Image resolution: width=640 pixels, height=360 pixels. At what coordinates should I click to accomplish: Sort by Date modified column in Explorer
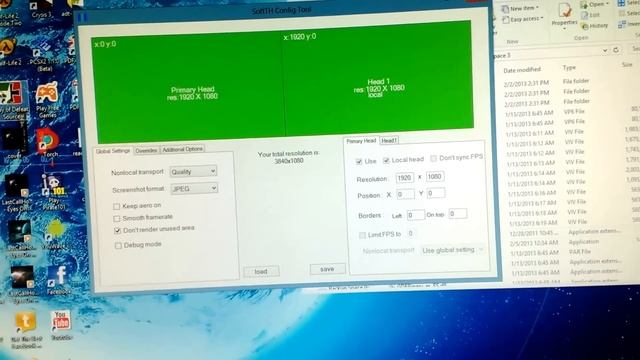point(522,70)
